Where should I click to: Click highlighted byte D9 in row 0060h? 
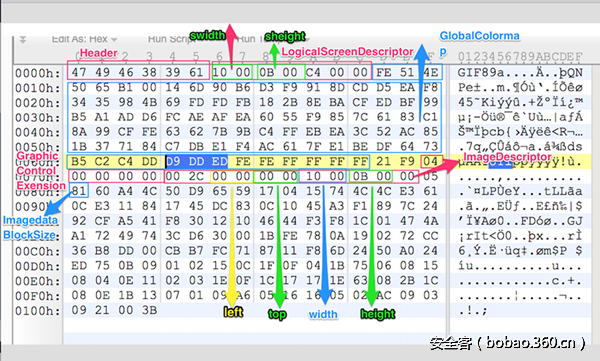pos(173,162)
